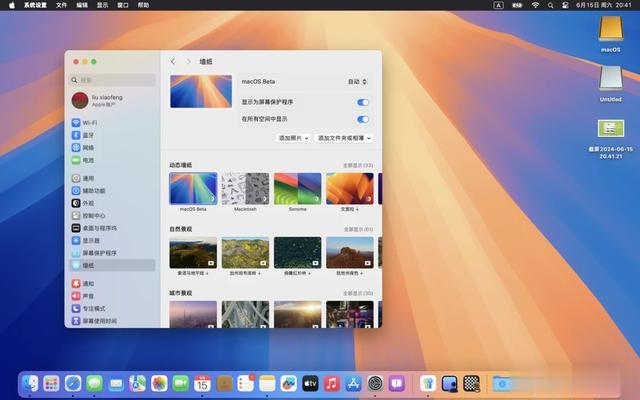Open 通用 (General) in the sidebar
Image resolution: width=640 pixels, height=400 pixels.
tap(113, 178)
